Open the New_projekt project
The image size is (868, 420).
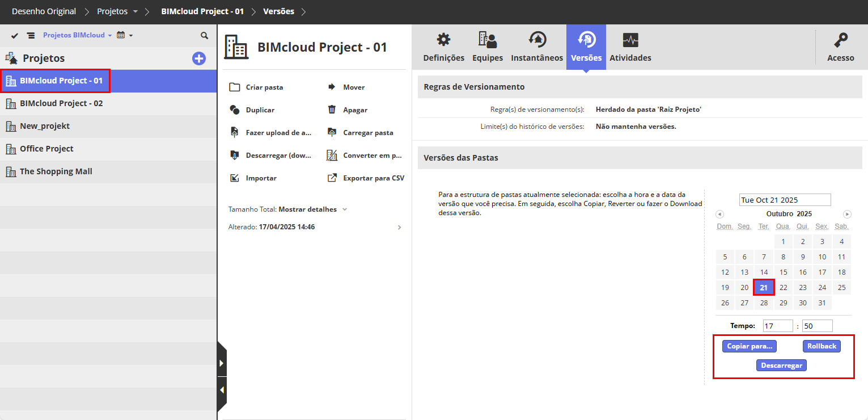(x=108, y=126)
